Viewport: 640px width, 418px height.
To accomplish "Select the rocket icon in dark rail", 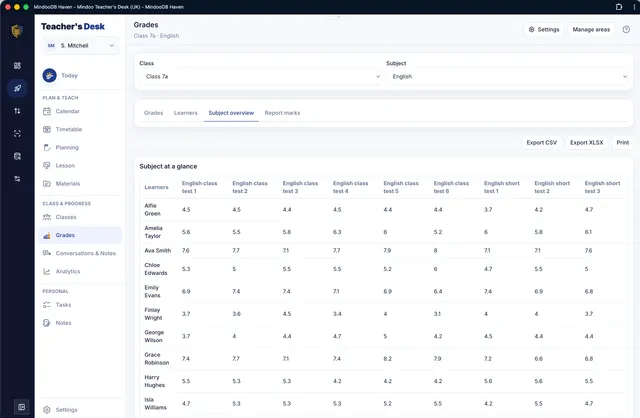I will tap(17, 88).
